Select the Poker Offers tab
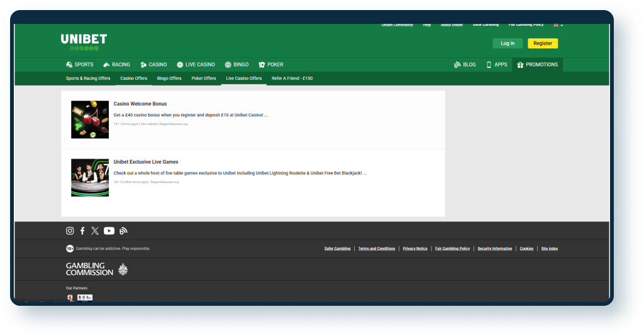 204,78
